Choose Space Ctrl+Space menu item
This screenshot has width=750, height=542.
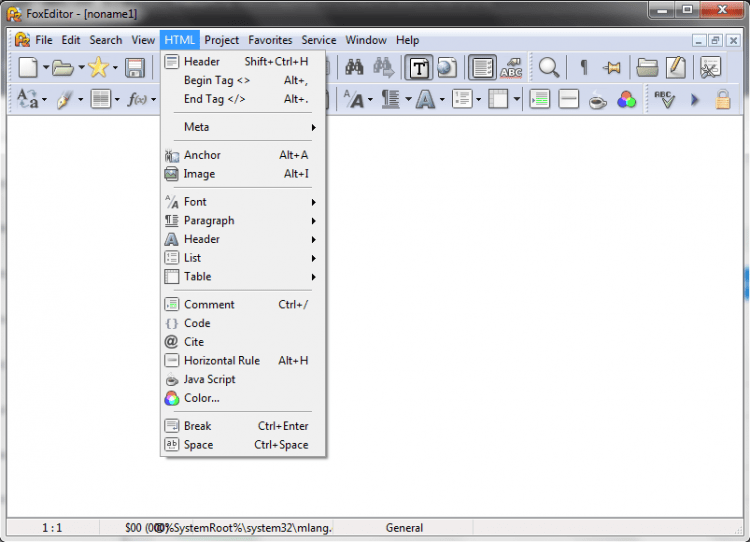(x=243, y=444)
